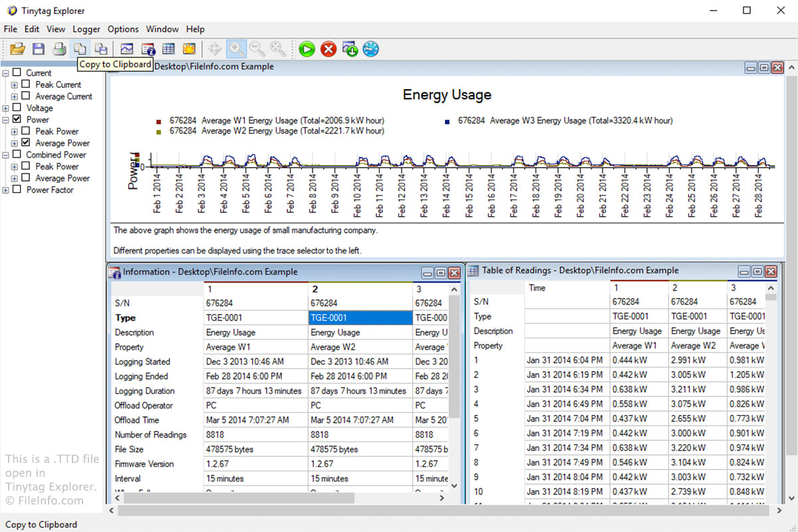Click the Copy to Clipboard icon

click(80, 49)
